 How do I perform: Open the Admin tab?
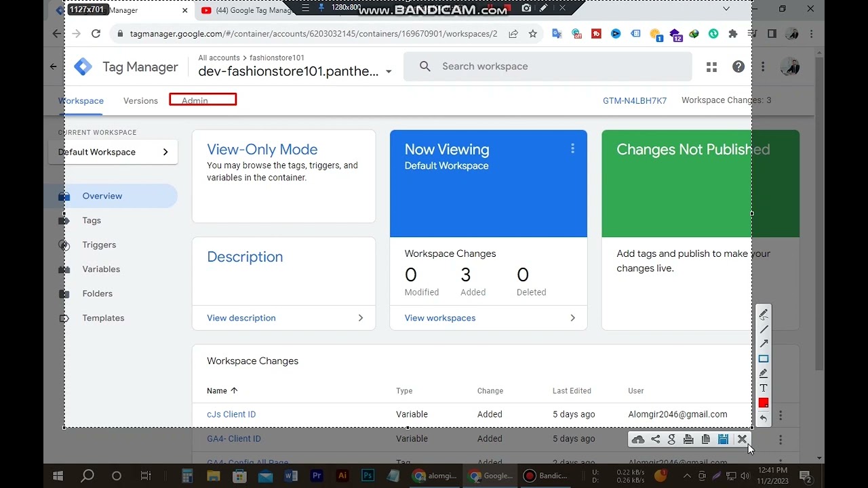click(195, 100)
